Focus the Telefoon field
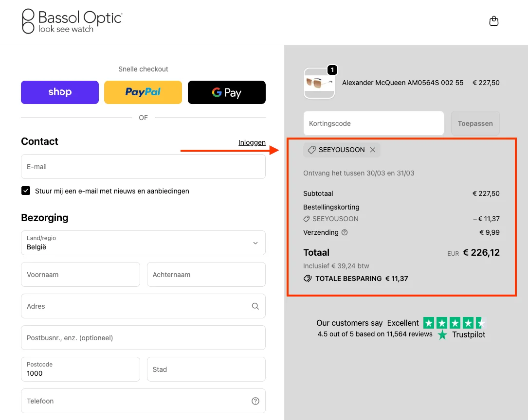 [143, 401]
